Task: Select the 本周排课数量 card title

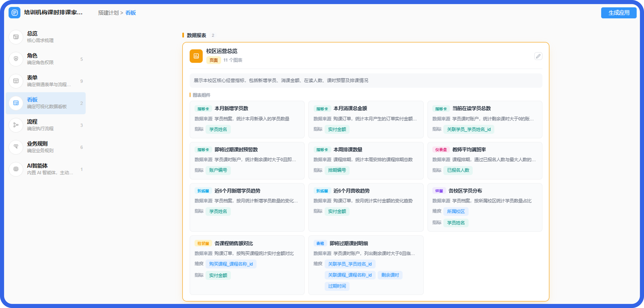Action: pos(348,150)
